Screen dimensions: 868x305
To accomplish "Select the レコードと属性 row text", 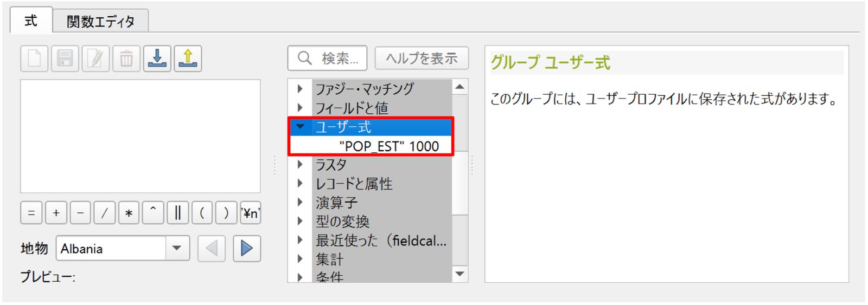I will coord(354,184).
